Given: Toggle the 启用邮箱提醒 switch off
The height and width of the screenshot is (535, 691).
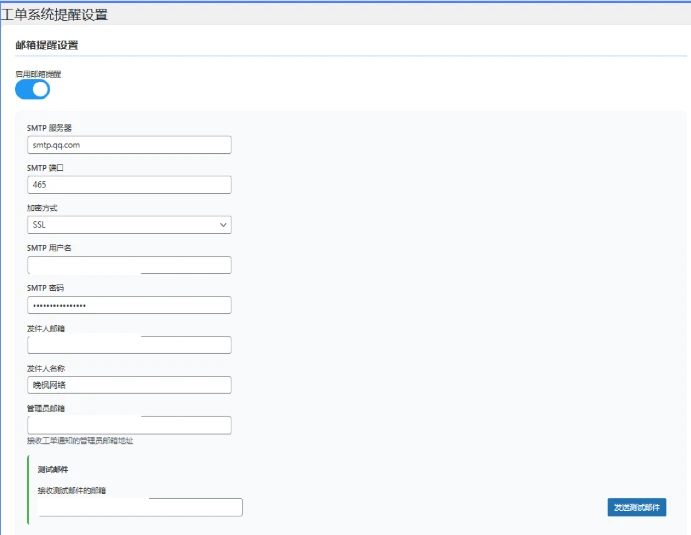Looking at the screenshot, I should tap(33, 89).
